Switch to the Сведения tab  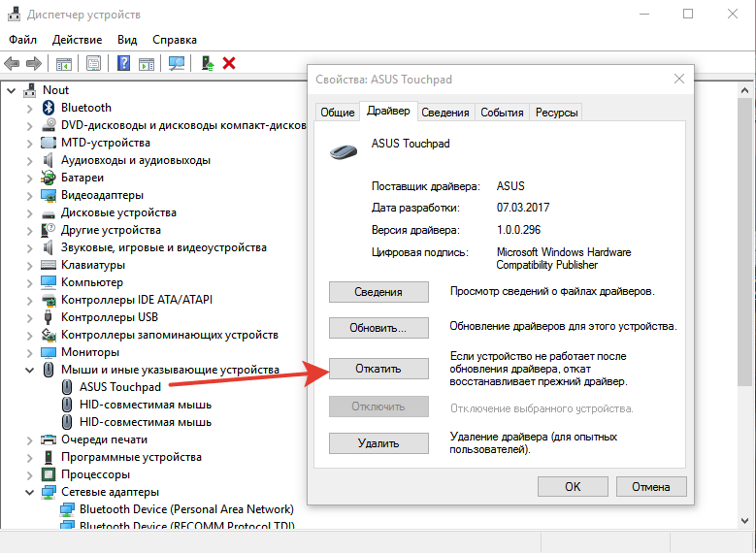point(445,113)
